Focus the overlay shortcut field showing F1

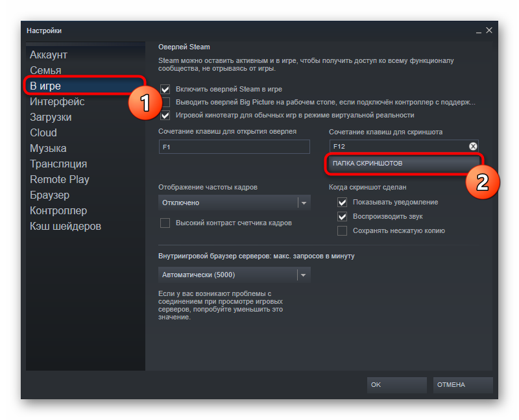point(234,147)
